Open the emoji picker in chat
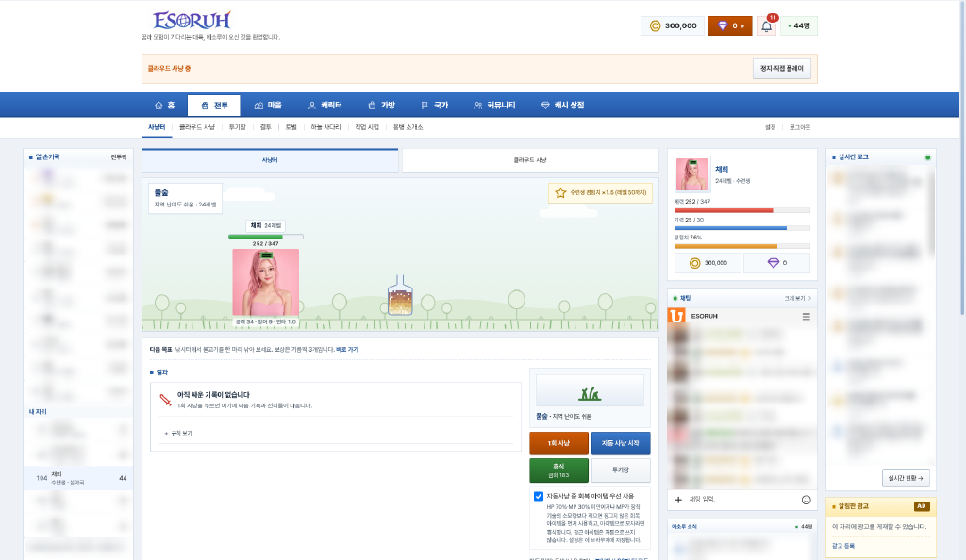Screen dimensions: 966x560 pyautogui.click(x=806, y=500)
